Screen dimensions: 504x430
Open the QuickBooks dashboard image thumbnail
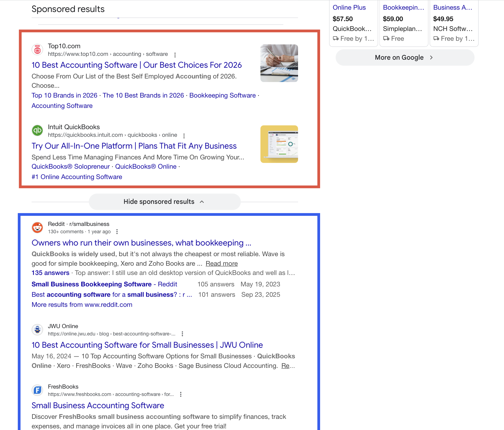[279, 144]
